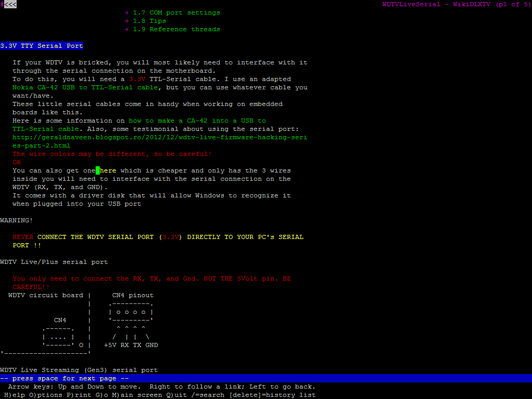Click 'WDTV circuit board' diagram label
Screen dimensions: 532x399
[x=46, y=295]
